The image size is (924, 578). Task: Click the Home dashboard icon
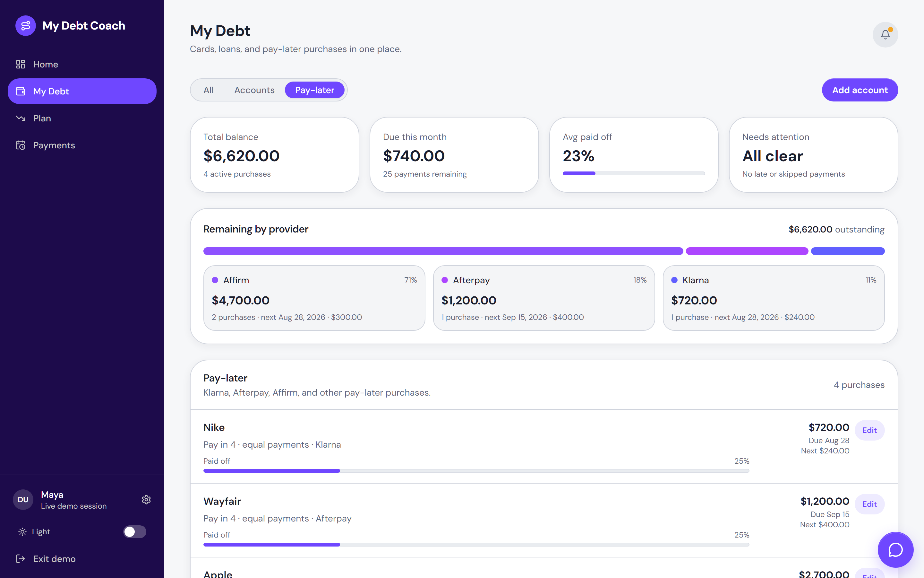tap(21, 64)
